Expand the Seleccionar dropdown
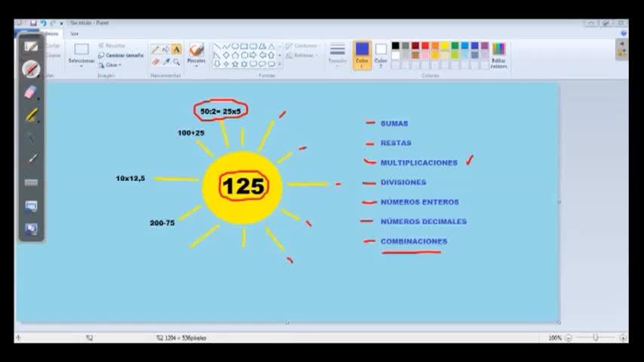The height and width of the screenshot is (362, 644). [x=81, y=62]
